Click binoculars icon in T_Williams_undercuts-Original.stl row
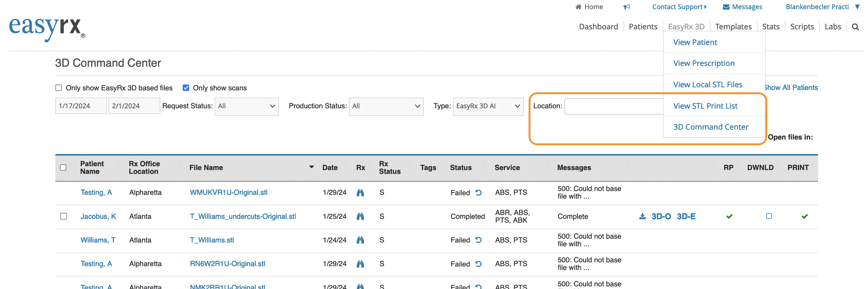 (x=360, y=217)
